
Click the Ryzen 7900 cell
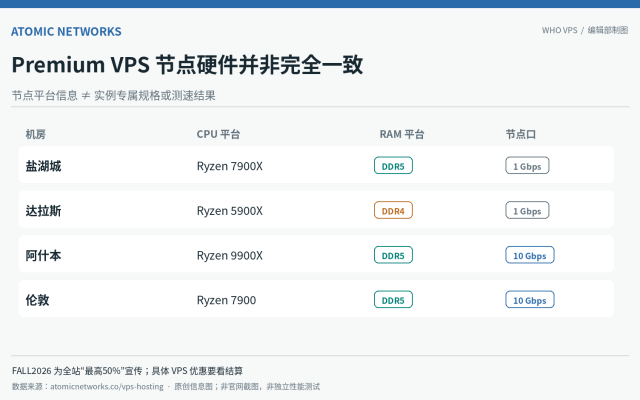click(x=226, y=300)
